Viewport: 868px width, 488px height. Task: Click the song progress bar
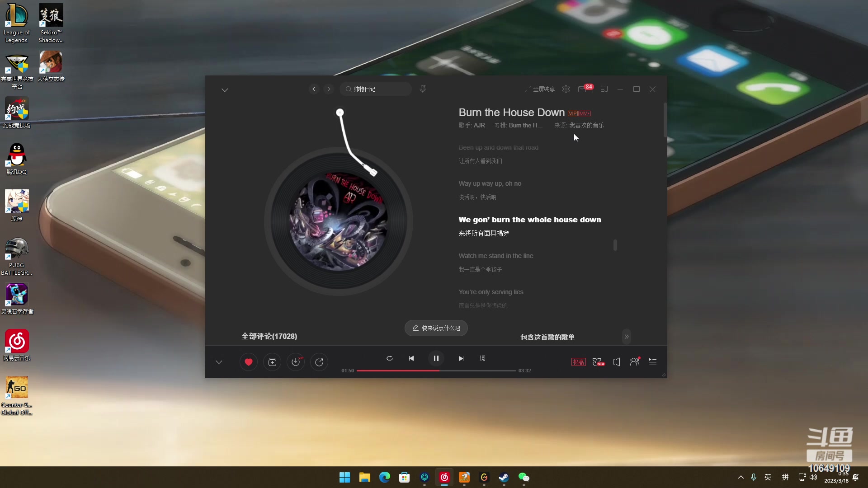(x=436, y=371)
